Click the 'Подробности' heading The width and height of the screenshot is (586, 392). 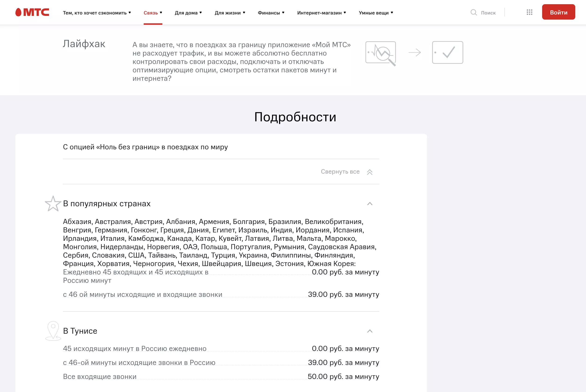tap(295, 117)
